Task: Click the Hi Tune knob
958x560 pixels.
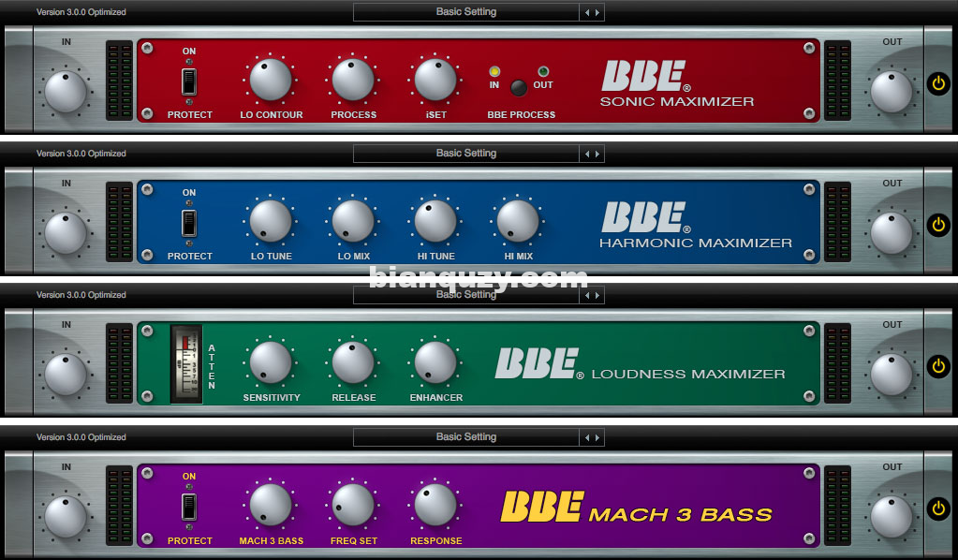Action: 435,221
